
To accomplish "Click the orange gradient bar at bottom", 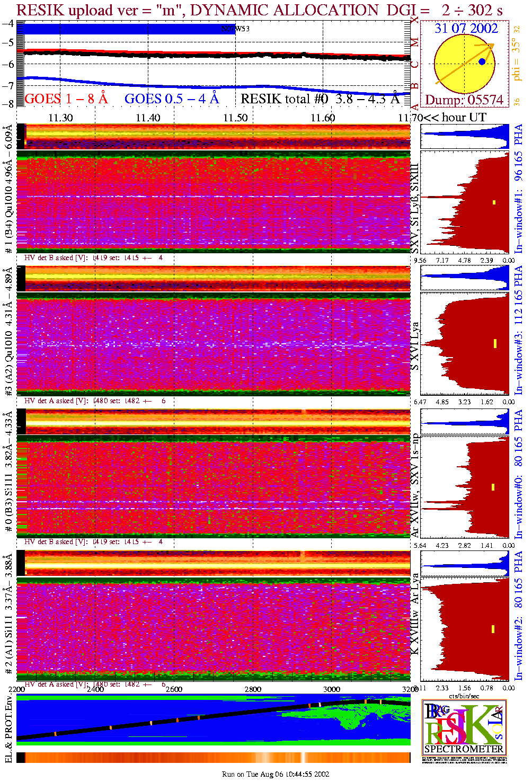I will (x=212, y=758).
